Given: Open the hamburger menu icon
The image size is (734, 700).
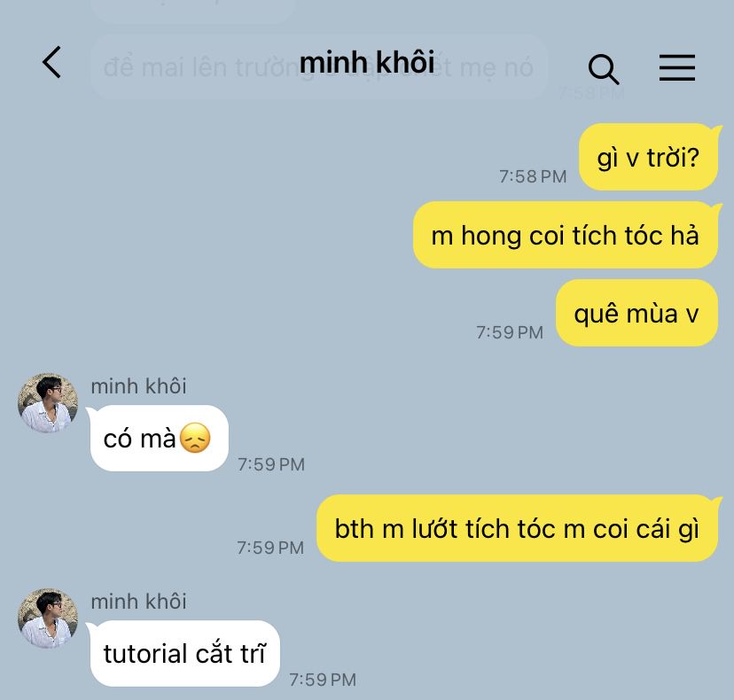Looking at the screenshot, I should pos(677,67).
